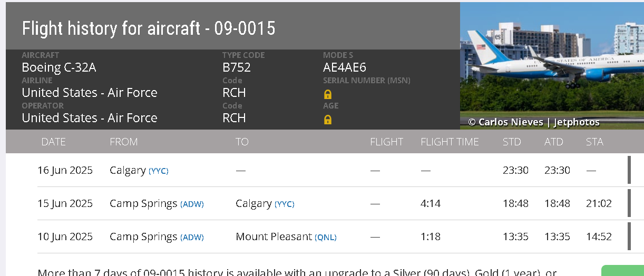The height and width of the screenshot is (276, 644).
Task: Click the TO column header
Action: (242, 142)
